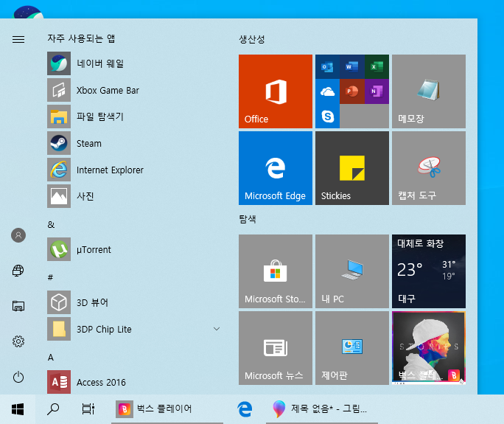The width and height of the screenshot is (504, 424).
Task: Switch to 벅스 플레이어 on taskbar
Action: point(167,409)
